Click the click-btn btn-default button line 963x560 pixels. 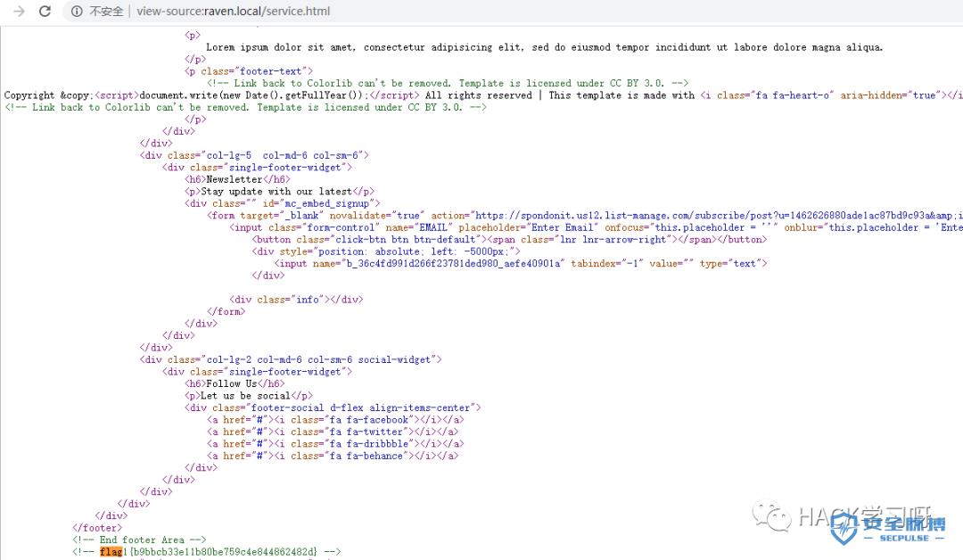tap(509, 240)
